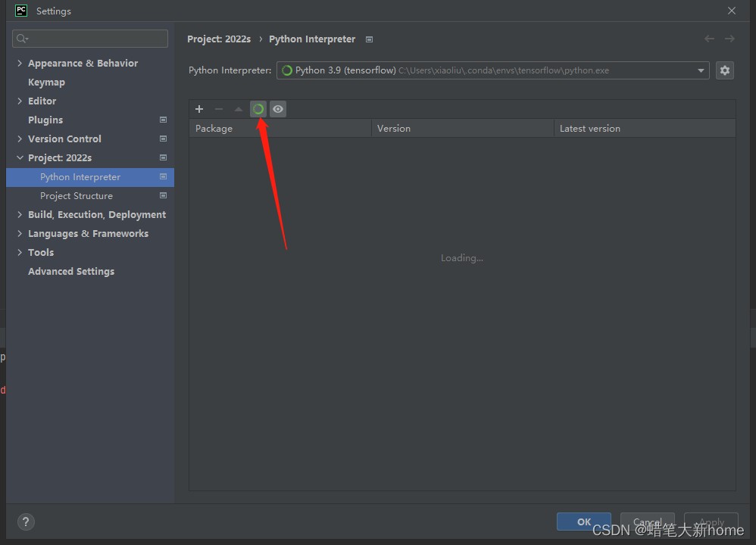Select the Appearance & Behavior label
Viewport: 756px width, 545px height.
coord(83,63)
